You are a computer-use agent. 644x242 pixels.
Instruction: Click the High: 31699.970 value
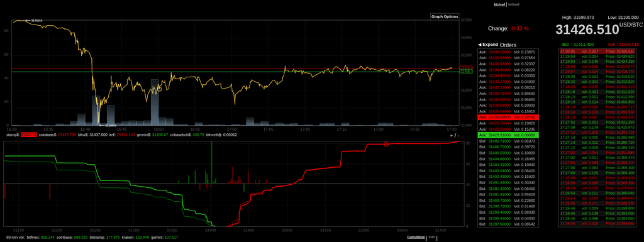click(x=579, y=17)
